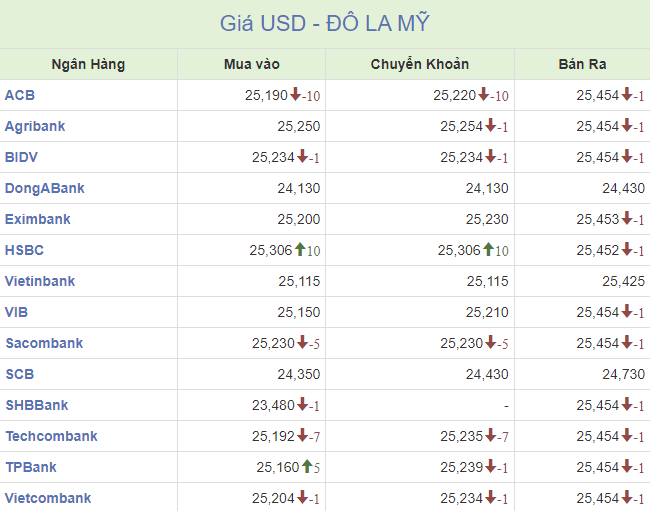
Task: Click the Mua vào column header
Action: 252,64
